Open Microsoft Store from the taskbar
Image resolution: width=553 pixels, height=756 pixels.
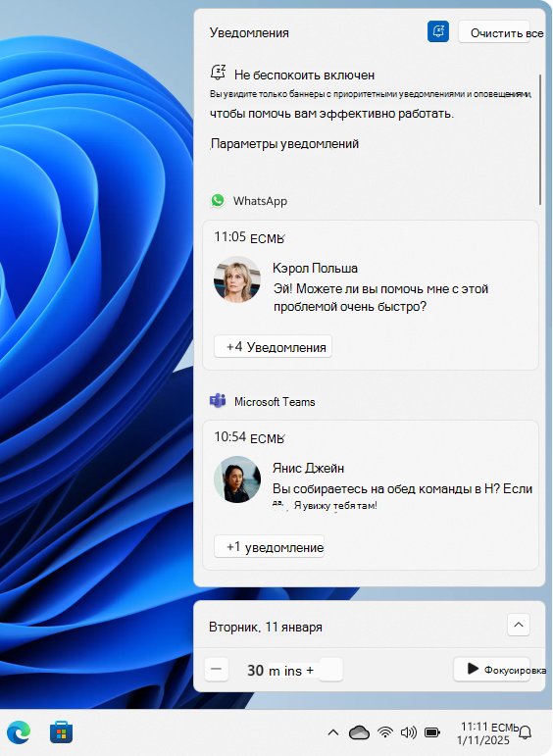(61, 732)
